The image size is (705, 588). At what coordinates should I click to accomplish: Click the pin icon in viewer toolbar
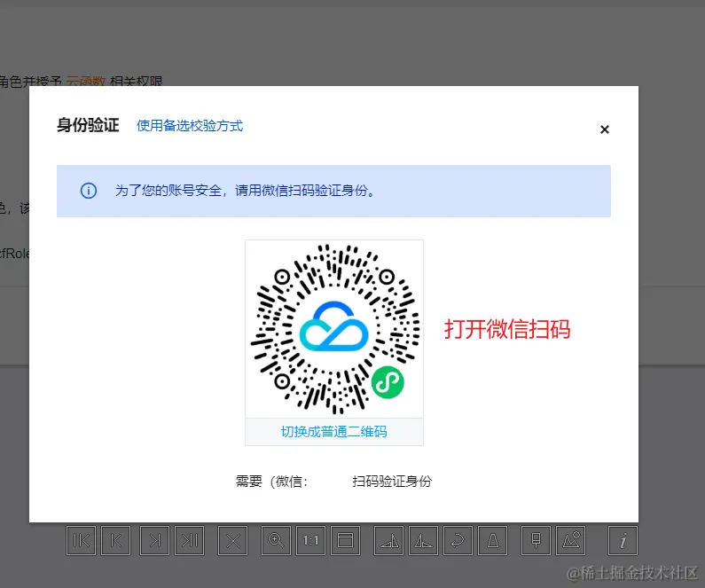click(x=536, y=540)
